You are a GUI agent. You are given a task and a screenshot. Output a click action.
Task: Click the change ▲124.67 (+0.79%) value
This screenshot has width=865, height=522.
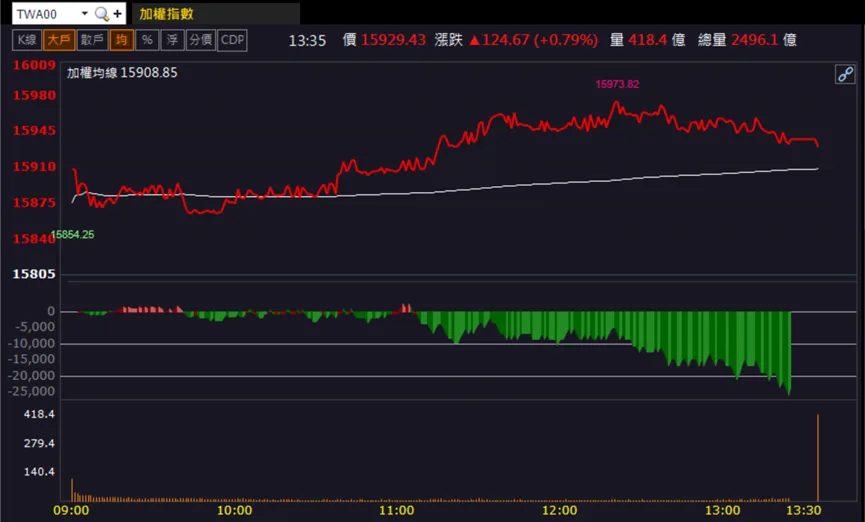tap(533, 40)
